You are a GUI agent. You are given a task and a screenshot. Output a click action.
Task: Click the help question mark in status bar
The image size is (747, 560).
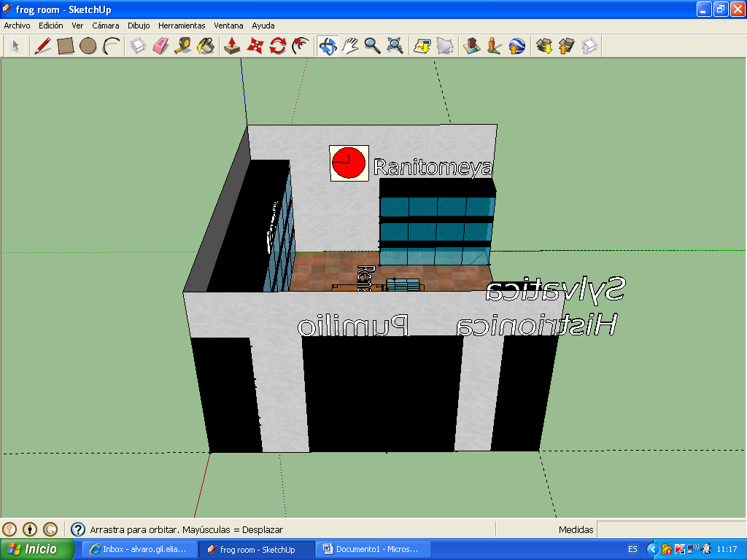pyautogui.click(x=78, y=529)
